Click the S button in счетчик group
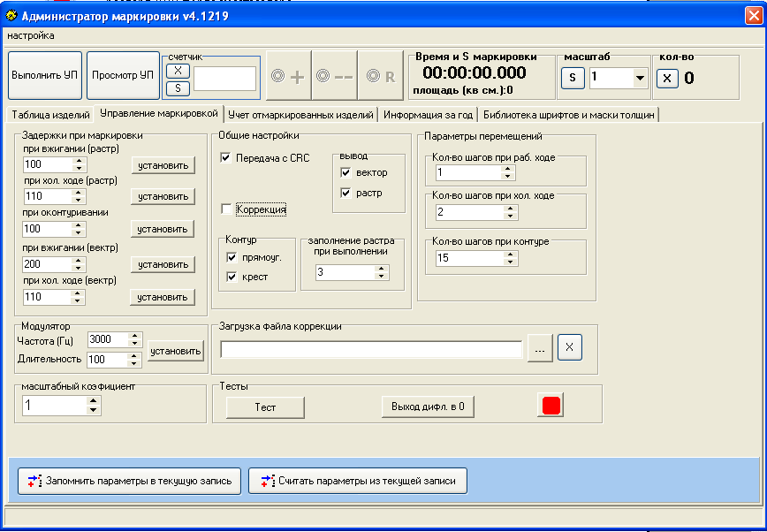 point(178,88)
